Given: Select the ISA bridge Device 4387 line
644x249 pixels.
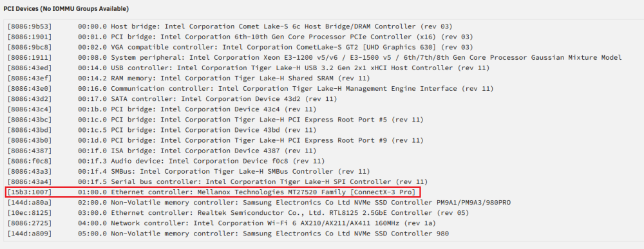Looking at the screenshot, I should [x=162, y=151].
